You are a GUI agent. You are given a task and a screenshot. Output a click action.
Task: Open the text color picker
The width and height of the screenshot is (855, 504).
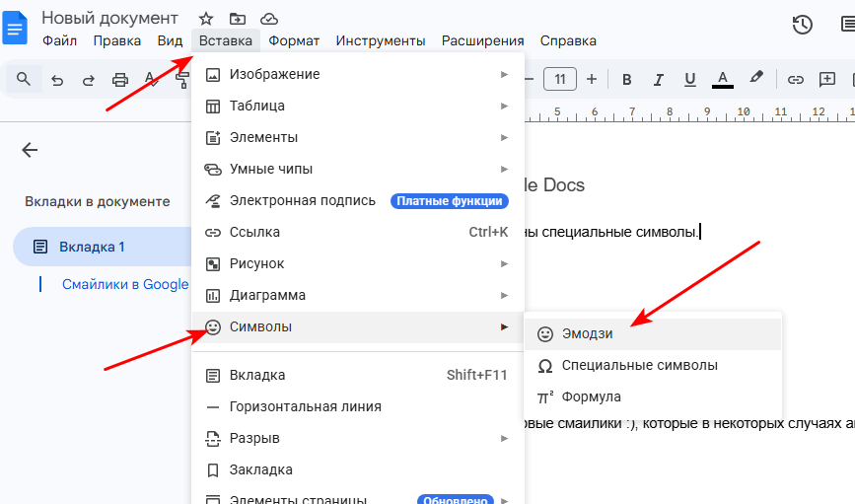[723, 80]
